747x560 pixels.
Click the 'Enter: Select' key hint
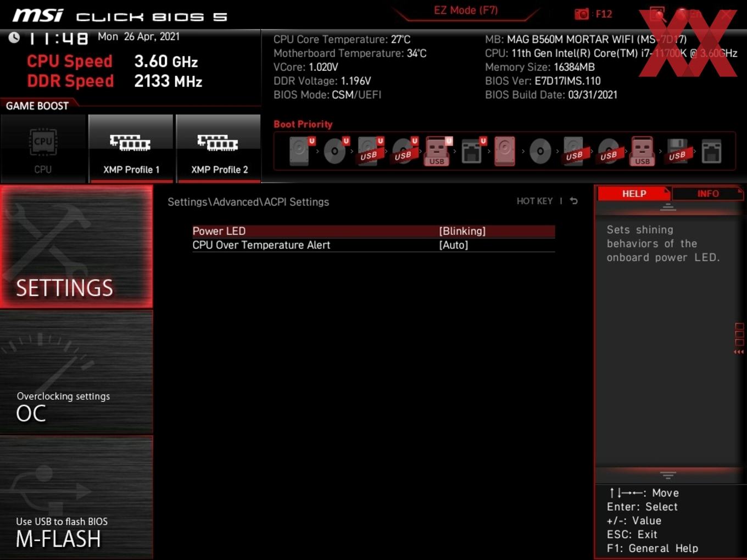642,507
